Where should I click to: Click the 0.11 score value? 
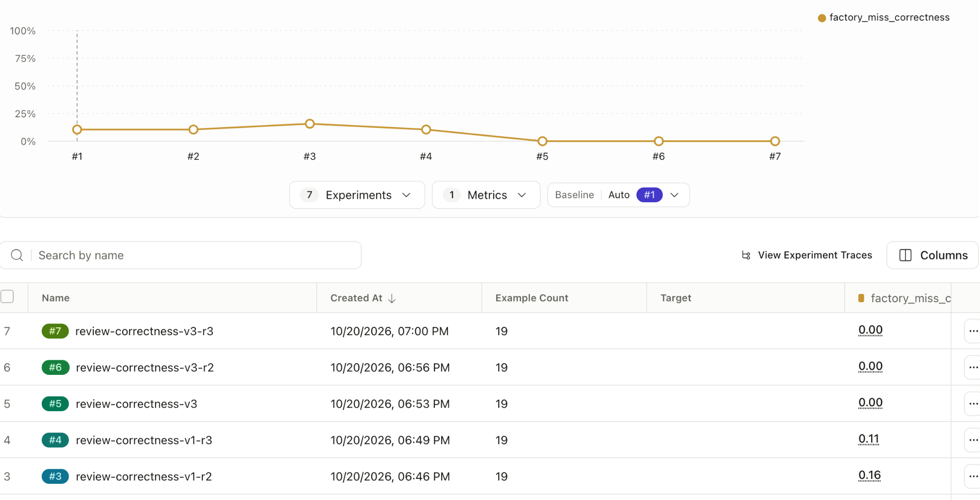[869, 439]
